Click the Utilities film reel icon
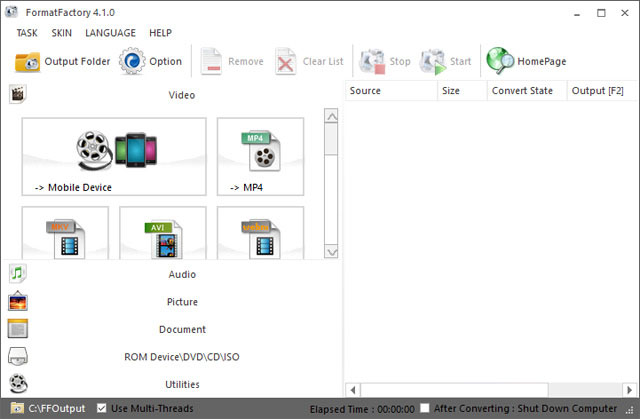This screenshot has height=419, width=640. (18, 384)
